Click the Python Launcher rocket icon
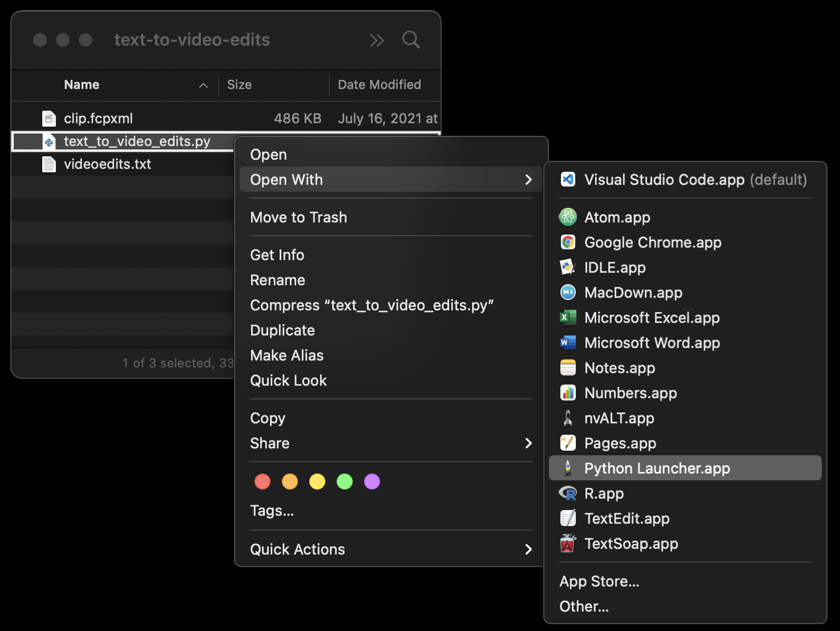Image resolution: width=840 pixels, height=631 pixels. tap(568, 468)
